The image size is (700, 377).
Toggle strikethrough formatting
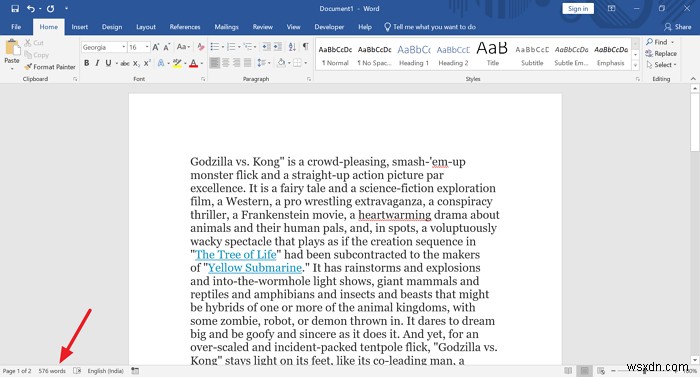(x=125, y=63)
